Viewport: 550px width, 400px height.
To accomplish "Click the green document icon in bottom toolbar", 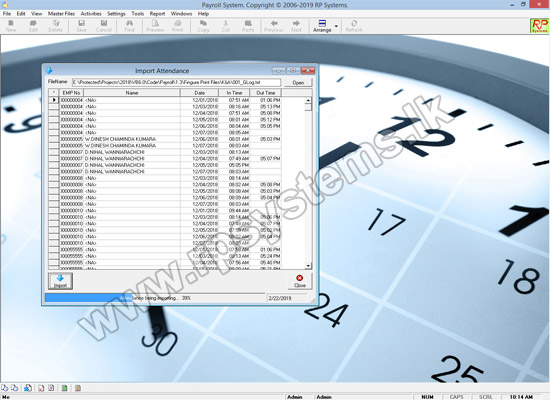I will [x=65, y=388].
